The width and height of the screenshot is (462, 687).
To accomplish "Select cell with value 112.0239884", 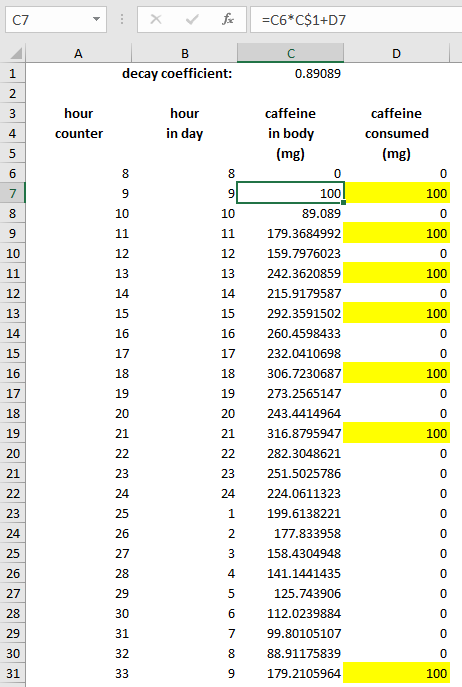I will point(291,613).
